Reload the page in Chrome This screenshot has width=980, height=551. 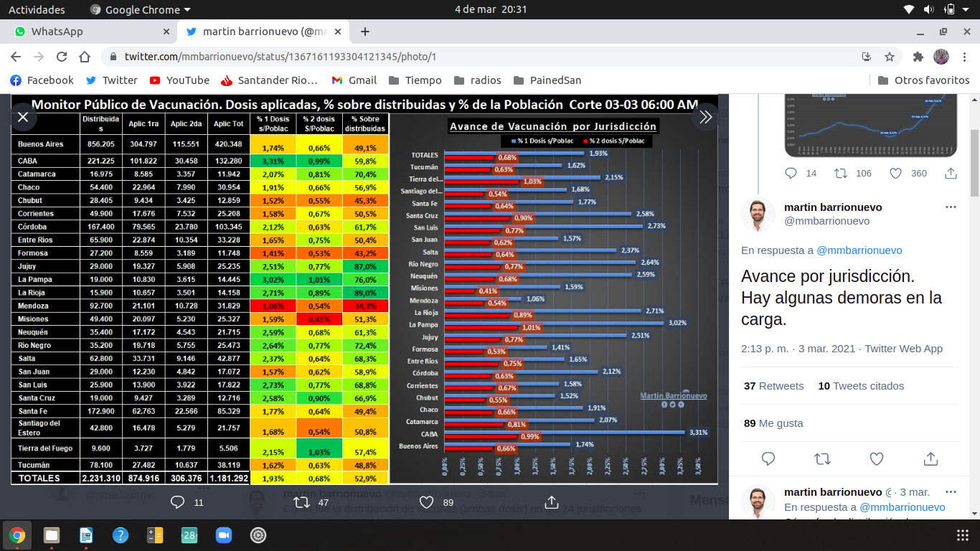pos(62,57)
